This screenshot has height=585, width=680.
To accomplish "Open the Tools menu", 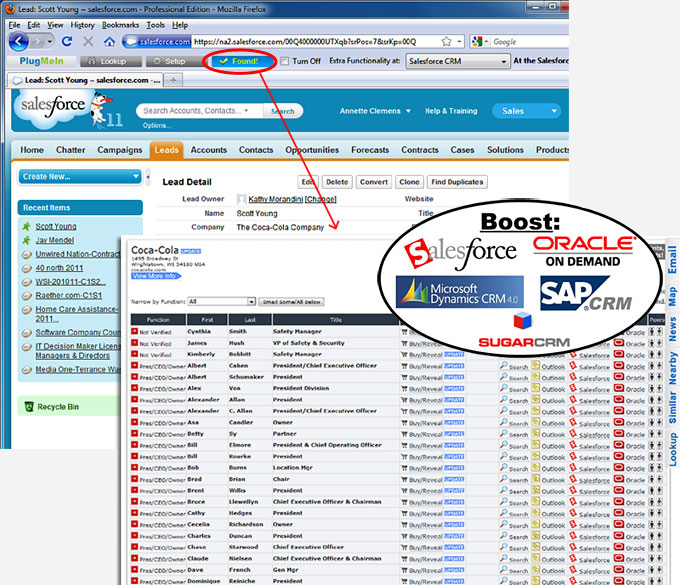I will click(155, 25).
